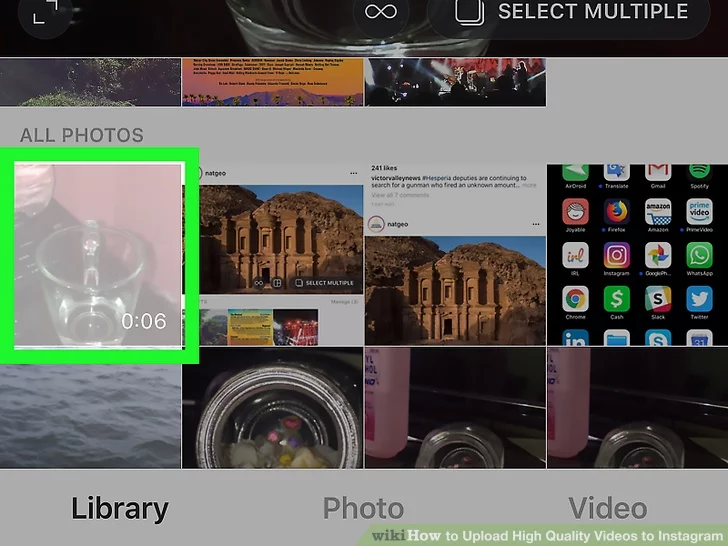Viewport: 728px width, 546px height.
Task: Tap the ALL PHOTOS section heading
Action: click(82, 135)
